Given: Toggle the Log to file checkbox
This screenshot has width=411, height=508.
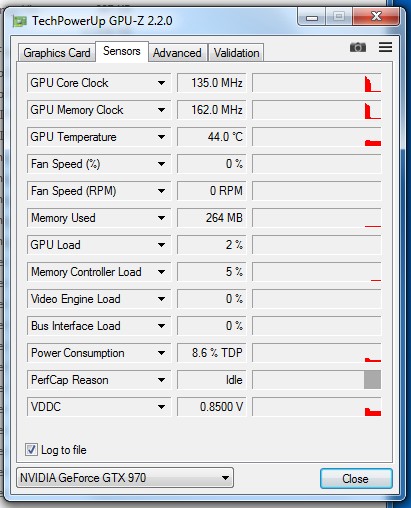Looking at the screenshot, I should click(31, 450).
